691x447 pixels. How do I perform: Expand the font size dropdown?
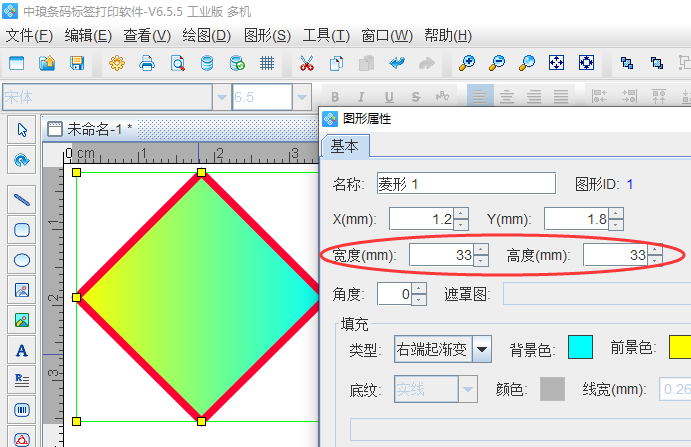click(301, 97)
